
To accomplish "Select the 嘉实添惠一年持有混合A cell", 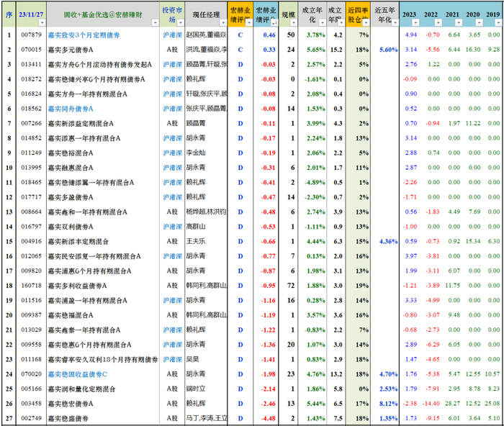I will (103, 138).
